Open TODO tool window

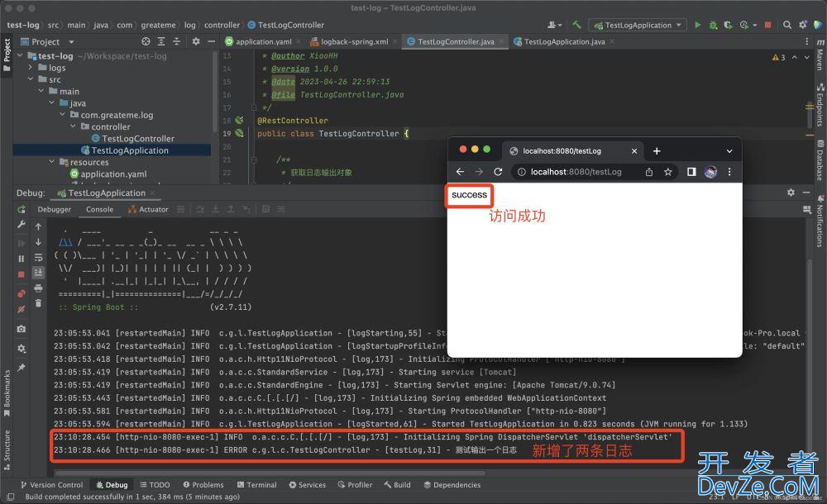[155, 485]
